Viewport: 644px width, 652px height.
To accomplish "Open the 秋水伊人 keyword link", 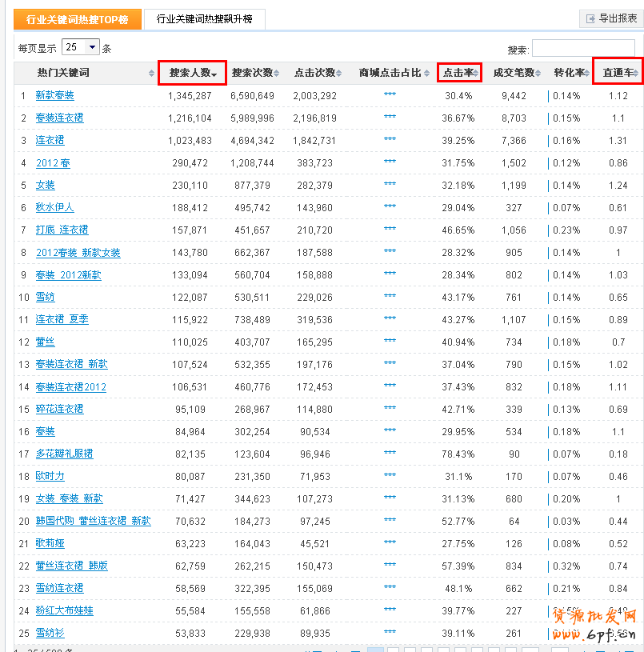I will click(x=55, y=207).
